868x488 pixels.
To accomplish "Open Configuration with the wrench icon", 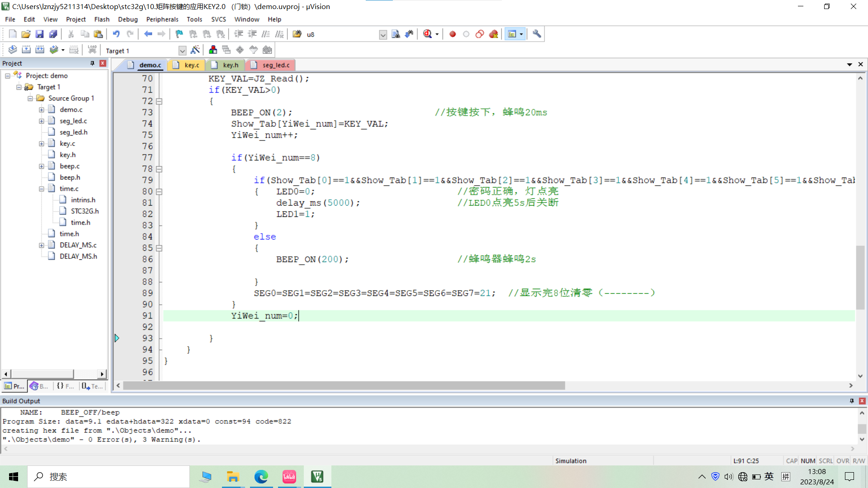I will (537, 34).
